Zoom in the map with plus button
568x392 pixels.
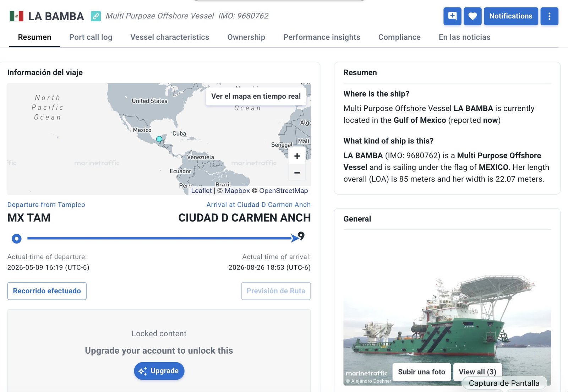click(x=297, y=156)
